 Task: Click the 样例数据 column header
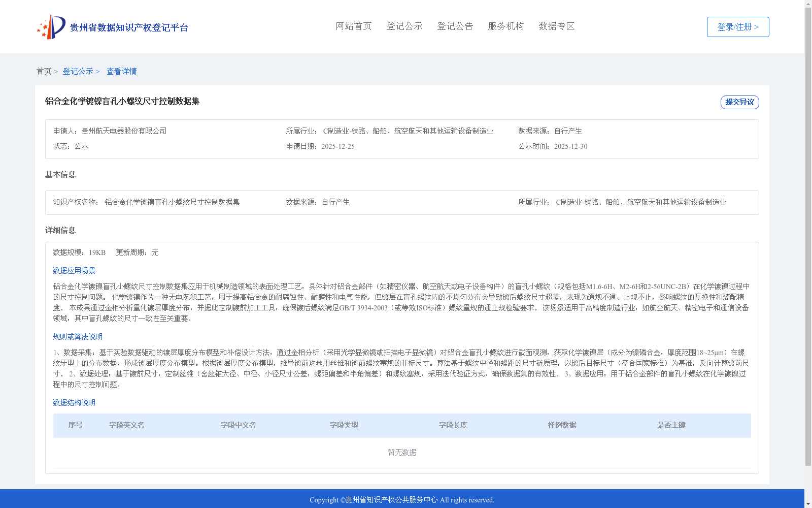(562, 425)
